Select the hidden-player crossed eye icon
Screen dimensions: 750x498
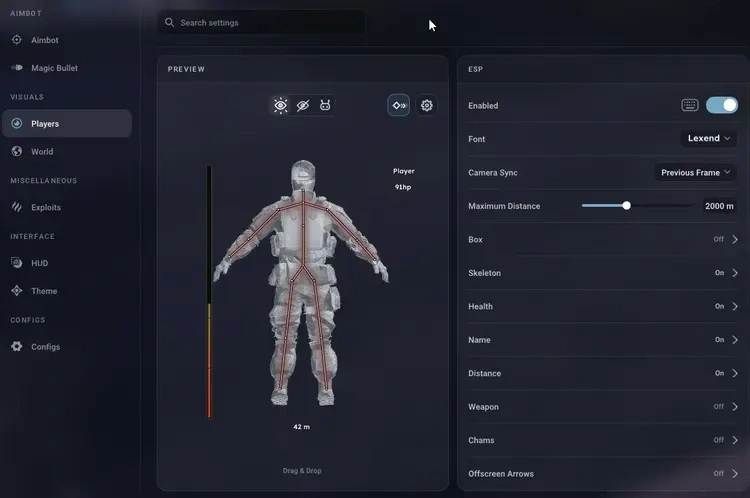click(303, 105)
